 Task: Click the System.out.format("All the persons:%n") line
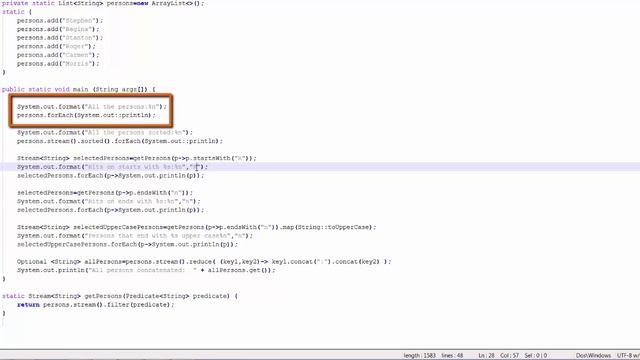point(92,107)
